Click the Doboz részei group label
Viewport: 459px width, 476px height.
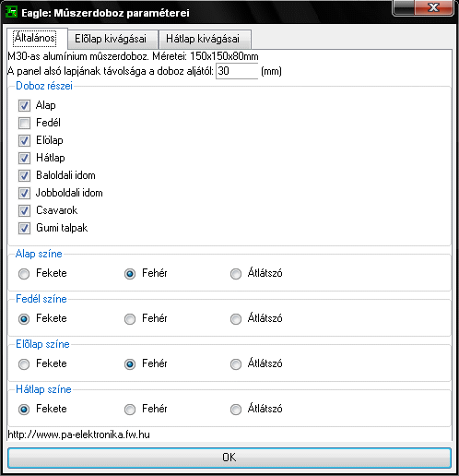click(x=44, y=86)
